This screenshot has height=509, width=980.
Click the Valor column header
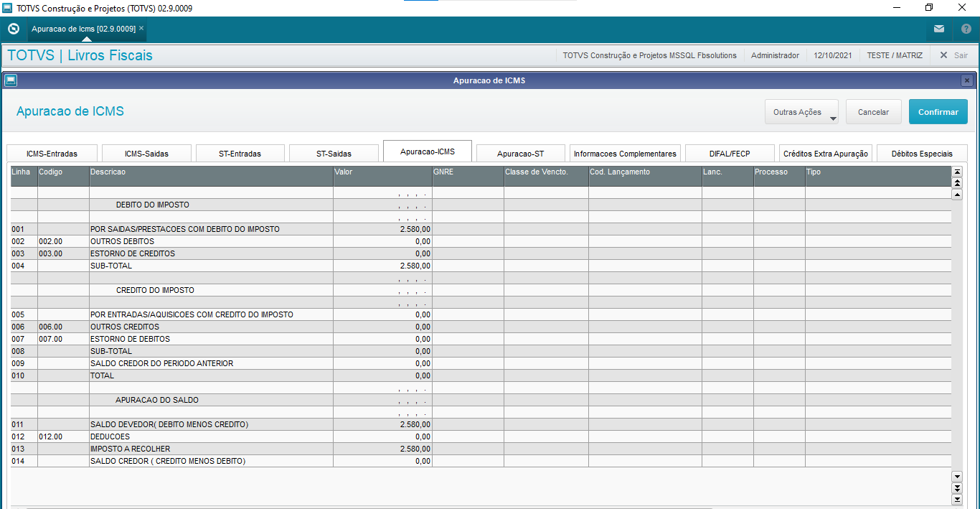[x=382, y=172]
